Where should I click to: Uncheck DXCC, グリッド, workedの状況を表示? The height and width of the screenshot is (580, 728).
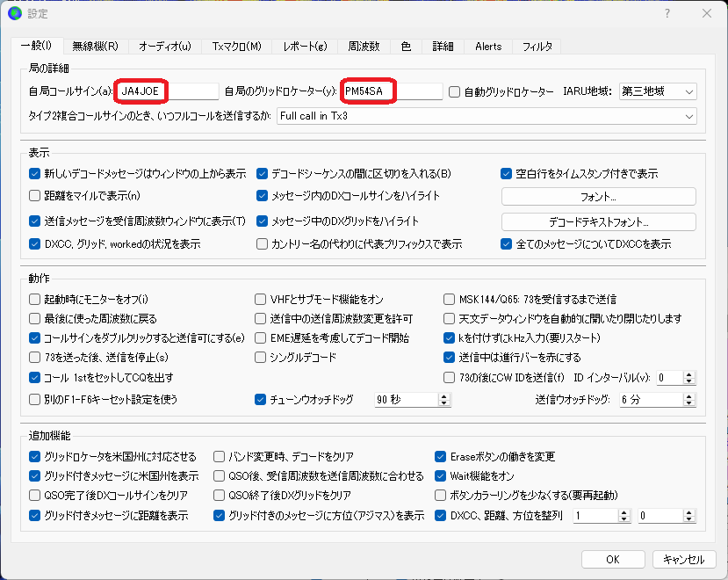35,244
